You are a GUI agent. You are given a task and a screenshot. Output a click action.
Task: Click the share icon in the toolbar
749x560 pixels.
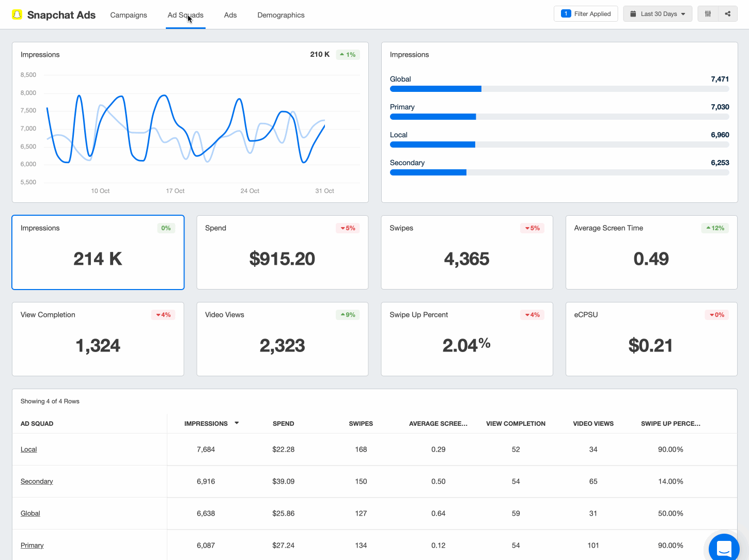point(728,14)
